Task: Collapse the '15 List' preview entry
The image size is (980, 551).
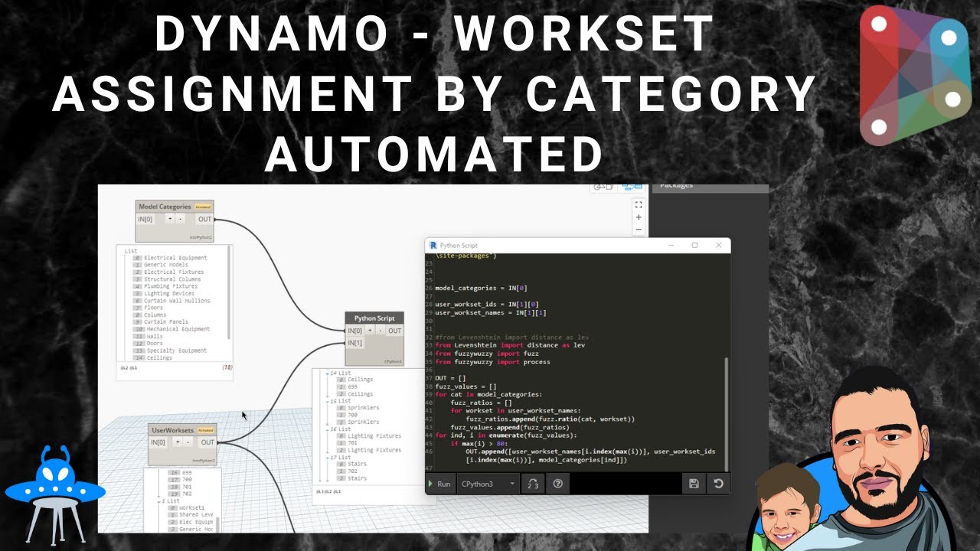Action: (328, 401)
